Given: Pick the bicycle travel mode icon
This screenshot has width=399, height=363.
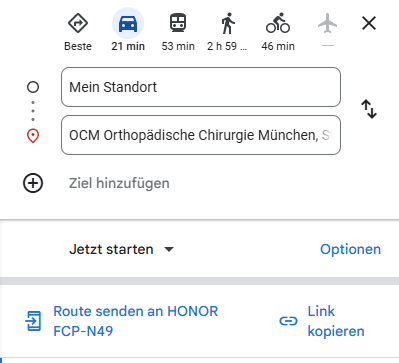Looking at the screenshot, I should (x=278, y=23).
